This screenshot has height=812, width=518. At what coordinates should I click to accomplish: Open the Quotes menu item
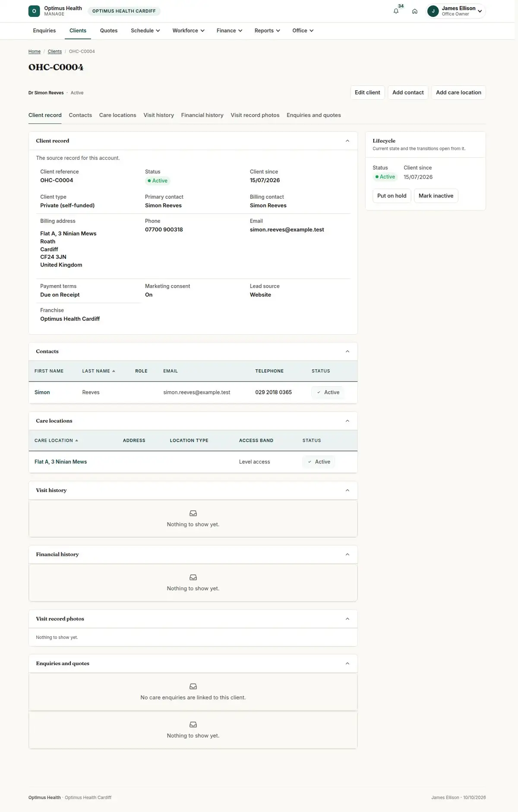tap(109, 31)
